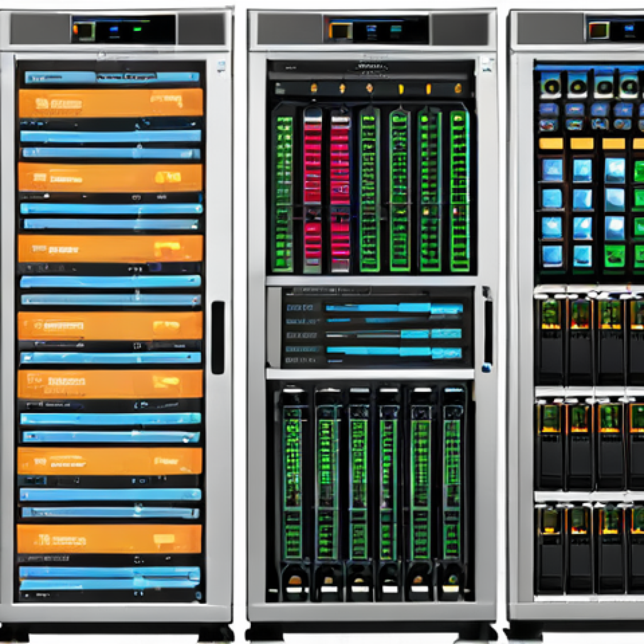Click the green LED on the left rack's top panel

[x=137, y=29]
